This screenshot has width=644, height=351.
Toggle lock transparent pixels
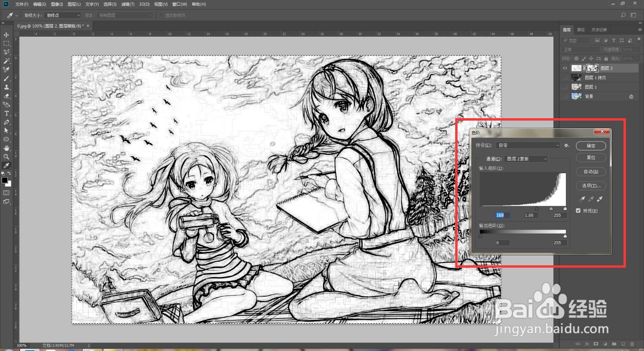[x=576, y=59]
